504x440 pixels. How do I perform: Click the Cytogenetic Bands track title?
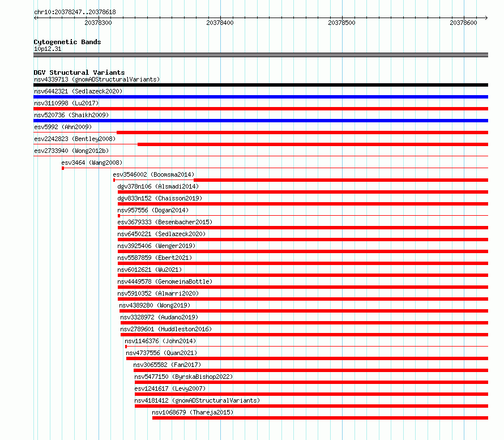tap(67, 42)
